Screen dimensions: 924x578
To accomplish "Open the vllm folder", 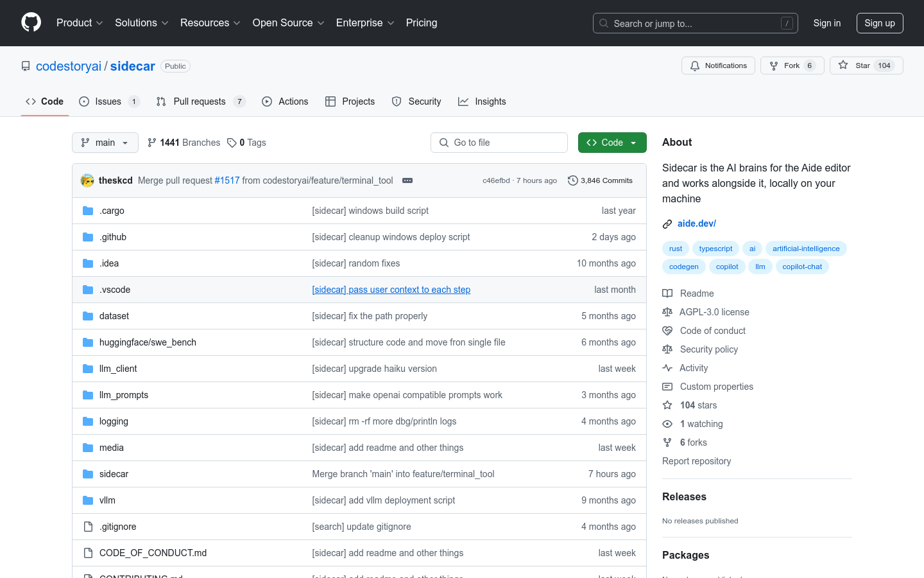I will tap(107, 500).
